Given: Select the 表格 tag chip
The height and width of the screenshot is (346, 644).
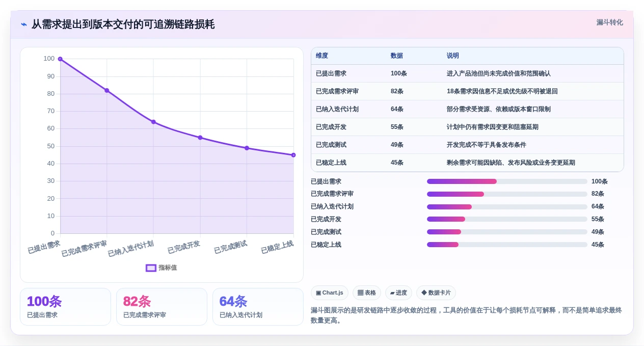Looking at the screenshot, I should pos(367,292).
